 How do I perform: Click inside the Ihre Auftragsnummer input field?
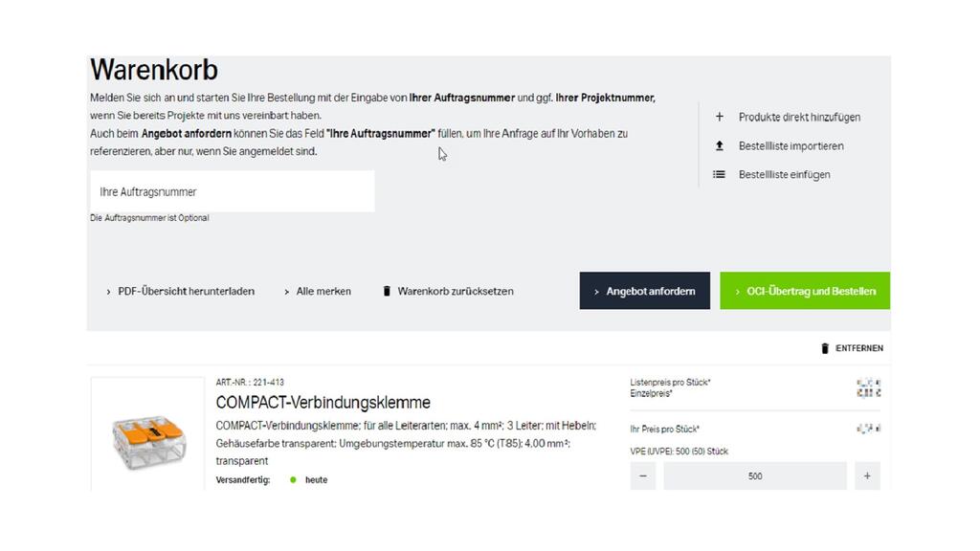[x=232, y=191]
